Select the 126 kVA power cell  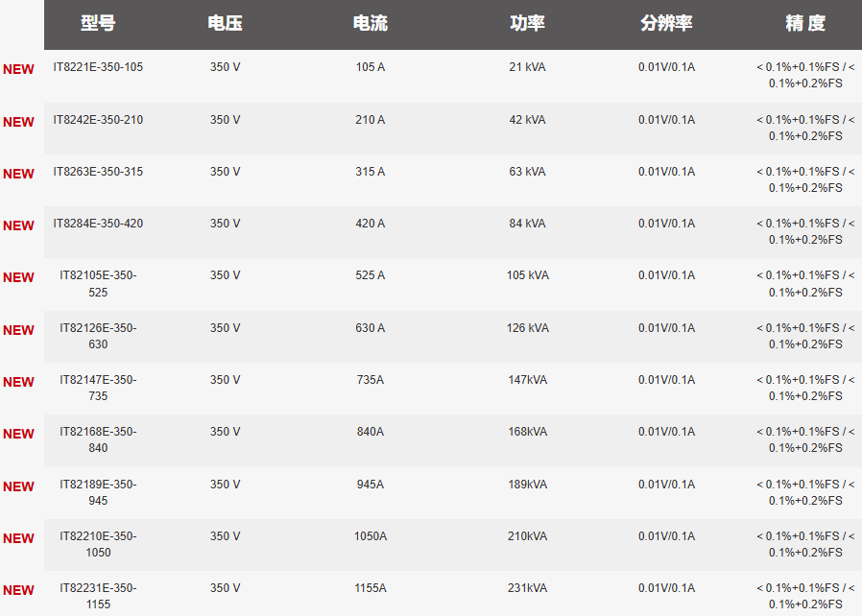527,327
